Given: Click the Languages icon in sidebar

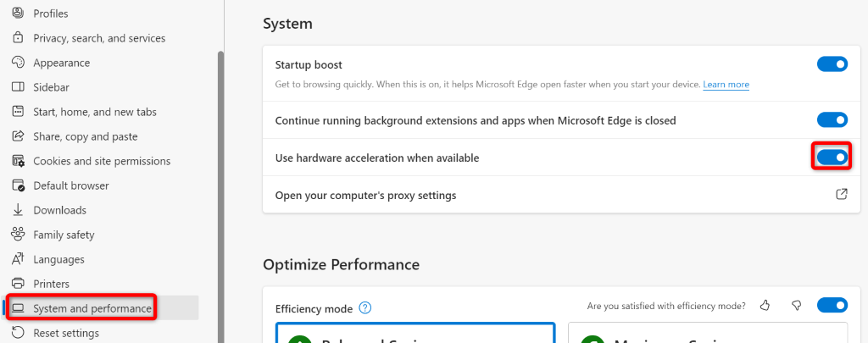Looking at the screenshot, I should [x=18, y=259].
